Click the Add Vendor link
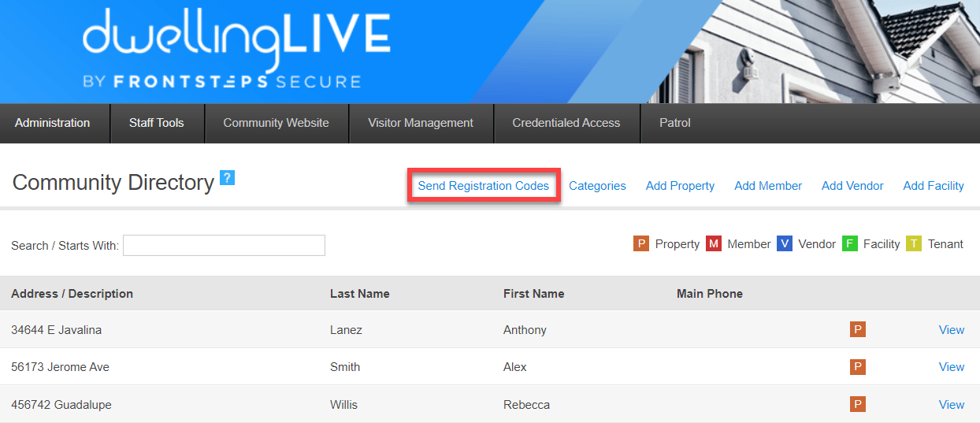Screen dimensions: 980x423 point(852,186)
